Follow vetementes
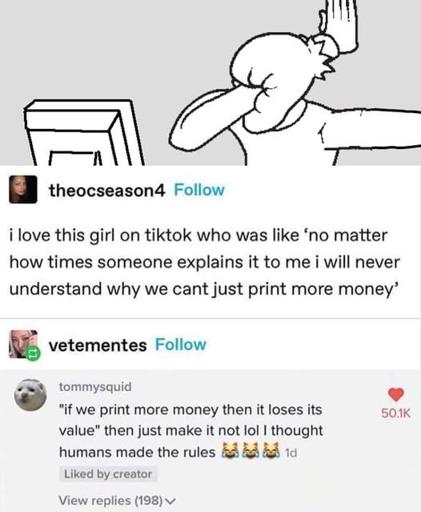421x512 pixels. (x=180, y=345)
